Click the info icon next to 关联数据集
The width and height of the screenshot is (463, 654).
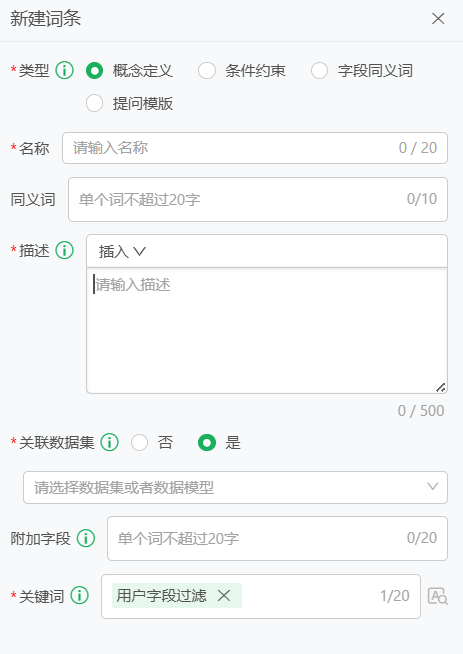pyautogui.click(x=110, y=442)
